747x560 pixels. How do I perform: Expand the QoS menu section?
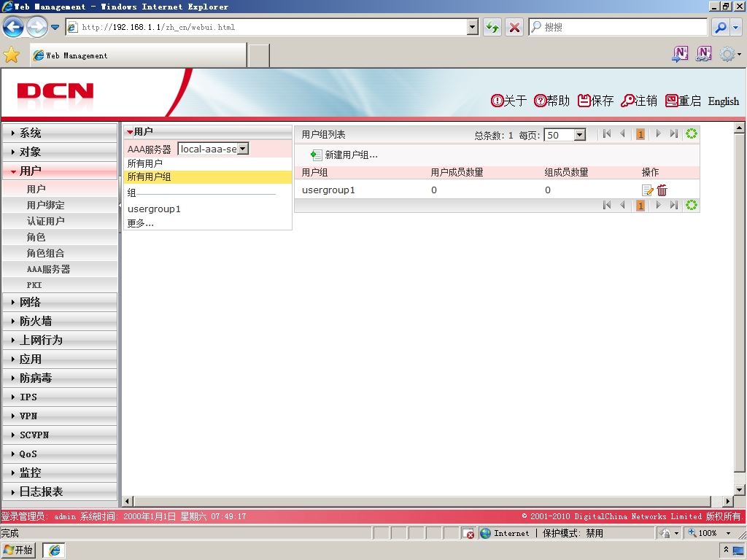click(x=60, y=454)
